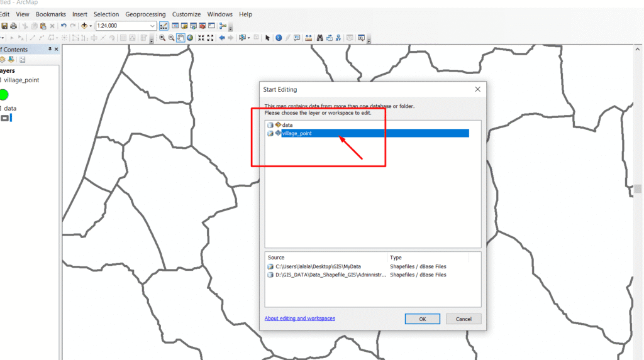Expand the Select Features dropdown arrow
This screenshot has height=360, width=644.
point(248,38)
